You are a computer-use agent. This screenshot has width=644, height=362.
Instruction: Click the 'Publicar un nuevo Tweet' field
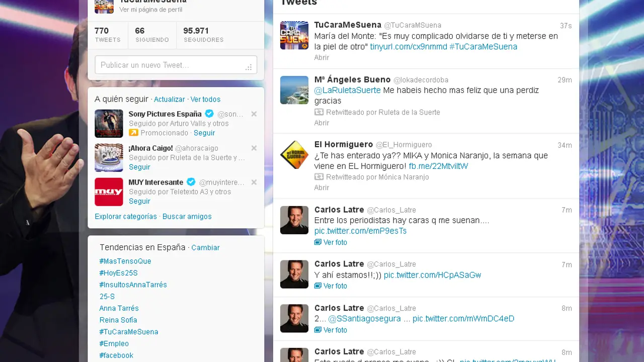tap(176, 65)
